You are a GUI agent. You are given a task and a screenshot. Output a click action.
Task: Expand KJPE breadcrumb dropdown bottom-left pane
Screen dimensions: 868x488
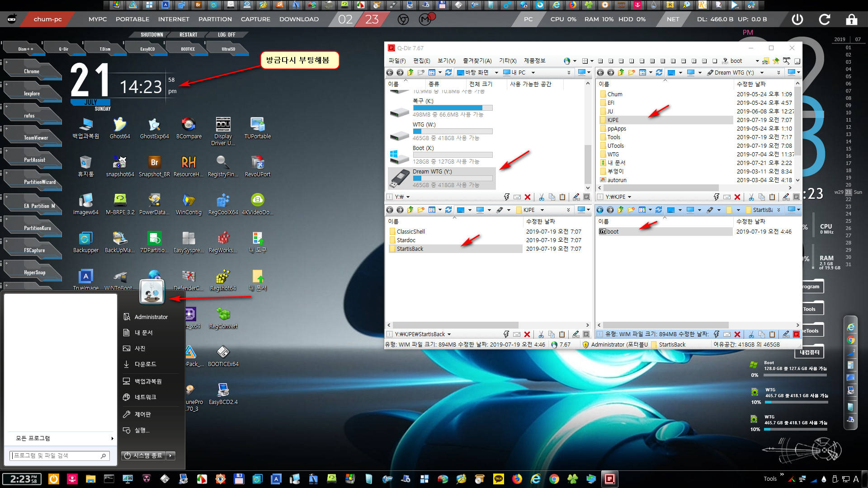click(x=542, y=210)
